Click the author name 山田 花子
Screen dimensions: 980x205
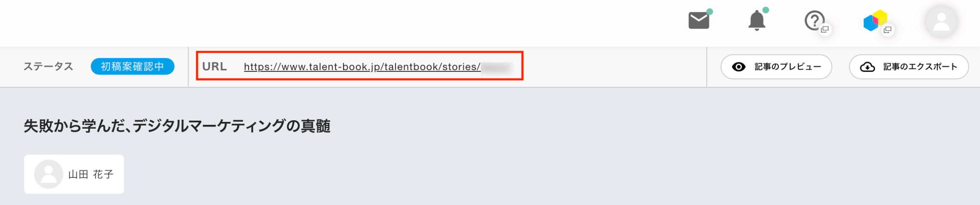coord(91,174)
